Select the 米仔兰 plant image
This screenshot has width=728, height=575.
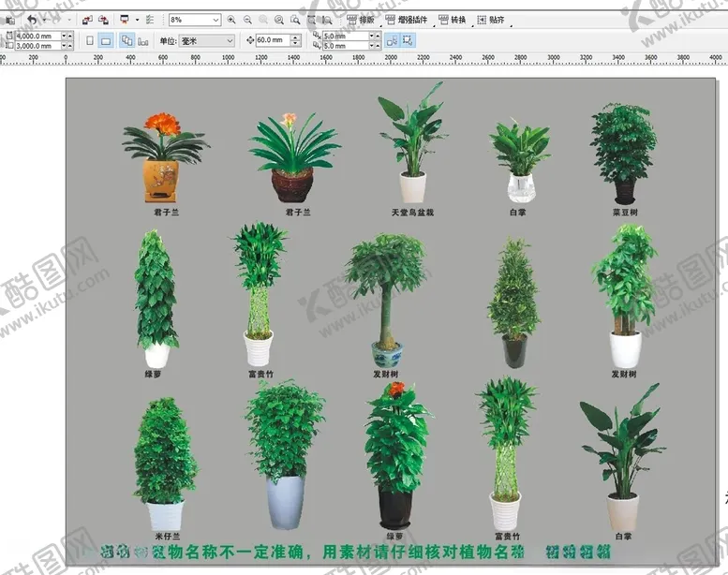coord(165,464)
